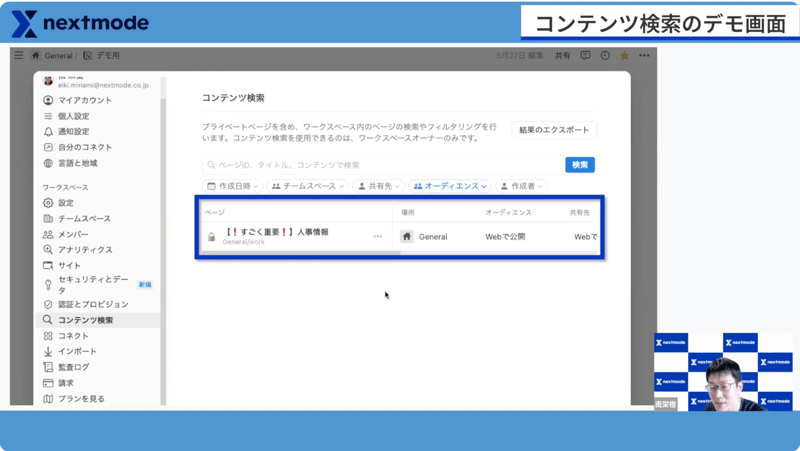Click the lock icon on 人事情報 row
The image size is (800, 451).
click(x=211, y=237)
